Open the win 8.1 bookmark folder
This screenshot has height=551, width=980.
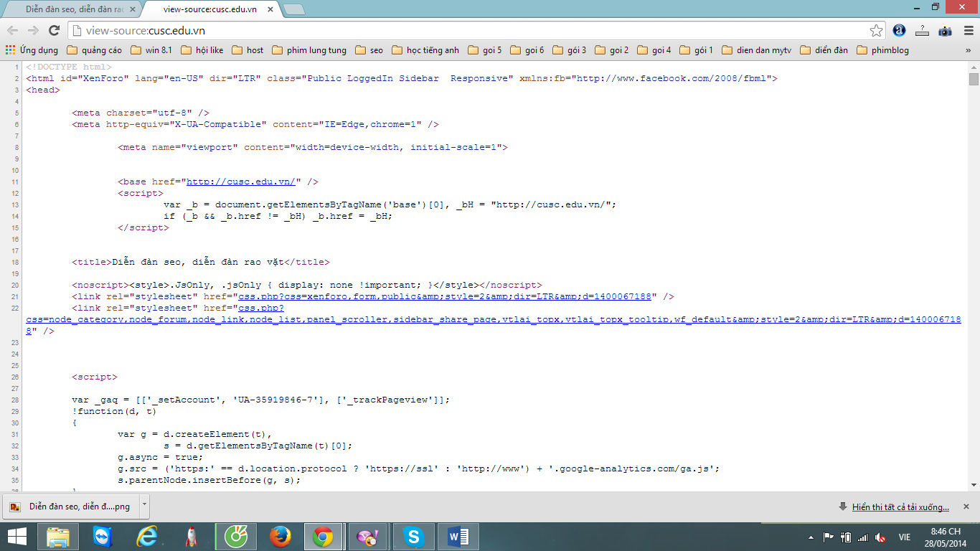click(151, 50)
